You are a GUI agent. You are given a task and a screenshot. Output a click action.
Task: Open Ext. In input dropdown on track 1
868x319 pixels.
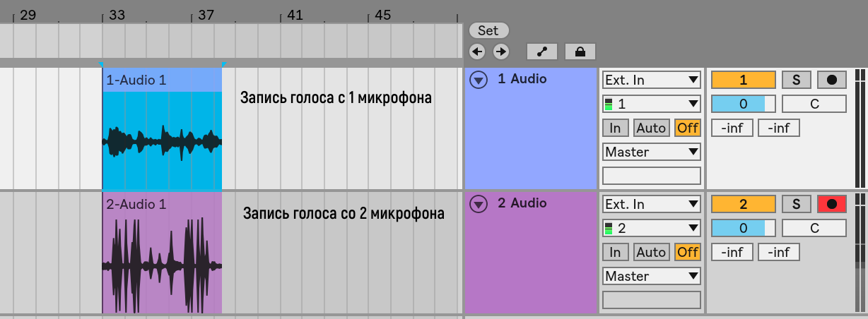point(652,80)
